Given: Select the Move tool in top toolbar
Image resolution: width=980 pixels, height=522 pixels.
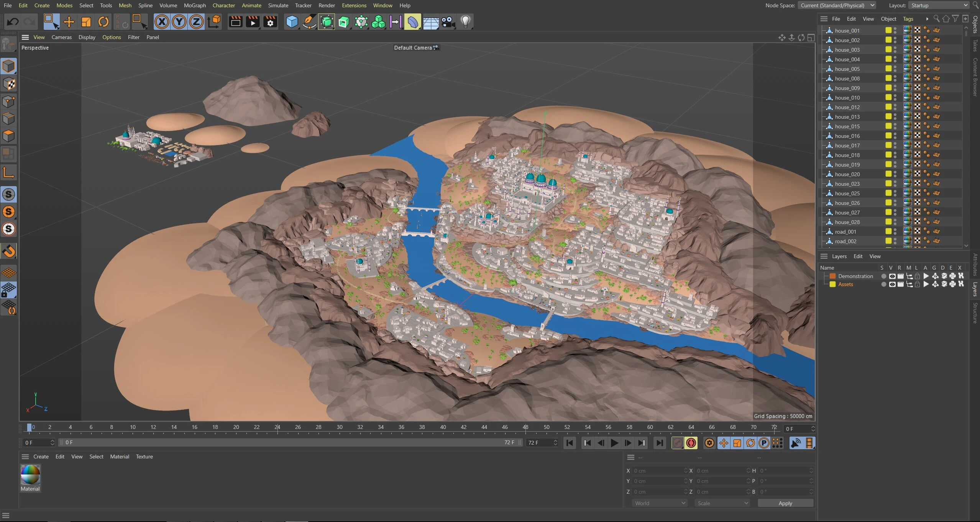Looking at the screenshot, I should pyautogui.click(x=69, y=22).
